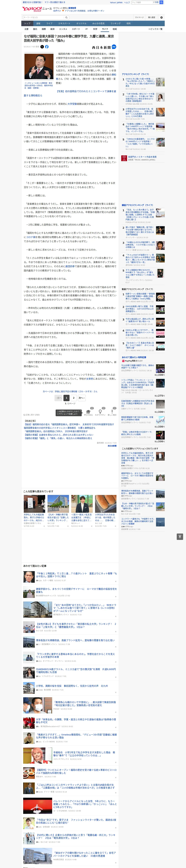Image resolution: width=186 pixels, height=868 pixels.
Task: Open article 大学「体育会系」の課題
Action: pos(76,720)
